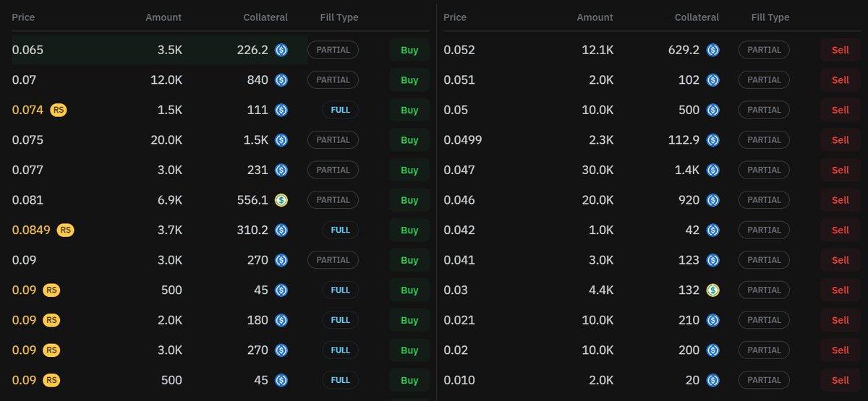Image resolution: width=868 pixels, height=401 pixels.
Task: Sort buy orders by Price column header
Action: coord(23,17)
